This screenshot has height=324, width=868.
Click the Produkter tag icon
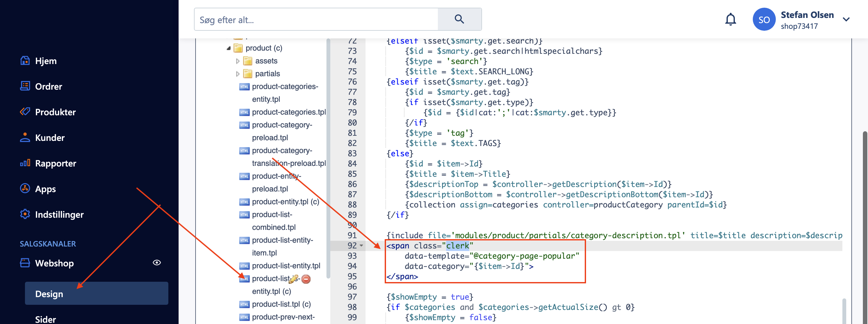point(25,112)
